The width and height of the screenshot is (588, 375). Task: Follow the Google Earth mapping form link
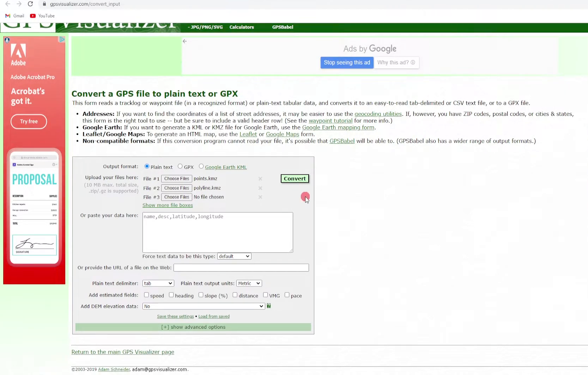click(x=338, y=127)
